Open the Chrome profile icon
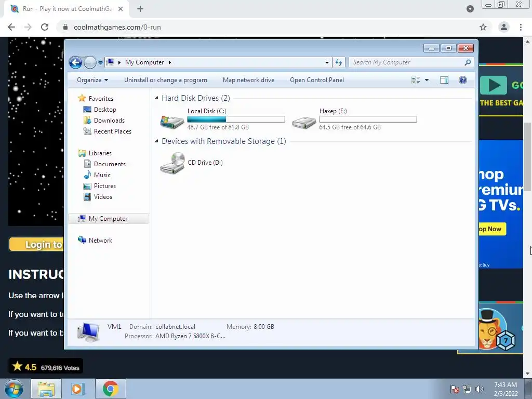The width and height of the screenshot is (532, 399). pyautogui.click(x=504, y=27)
